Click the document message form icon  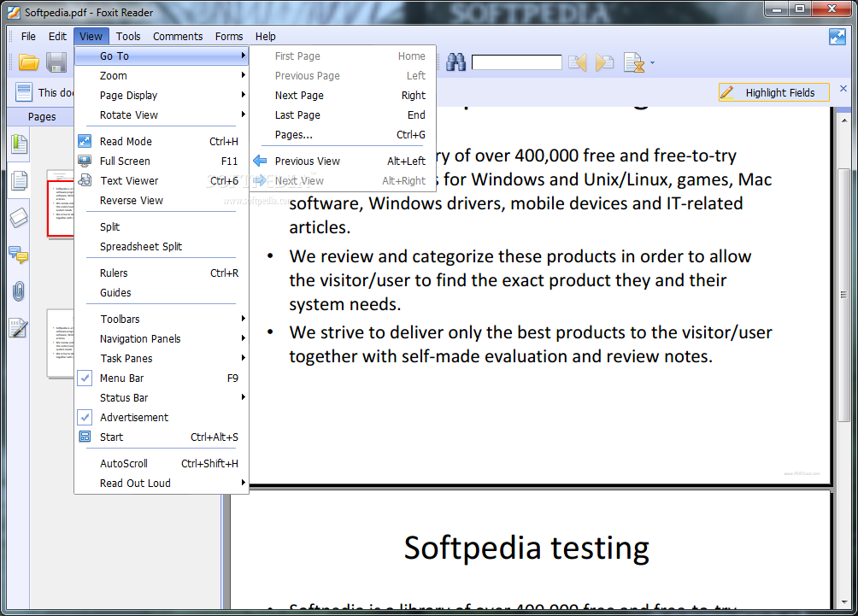tap(24, 92)
